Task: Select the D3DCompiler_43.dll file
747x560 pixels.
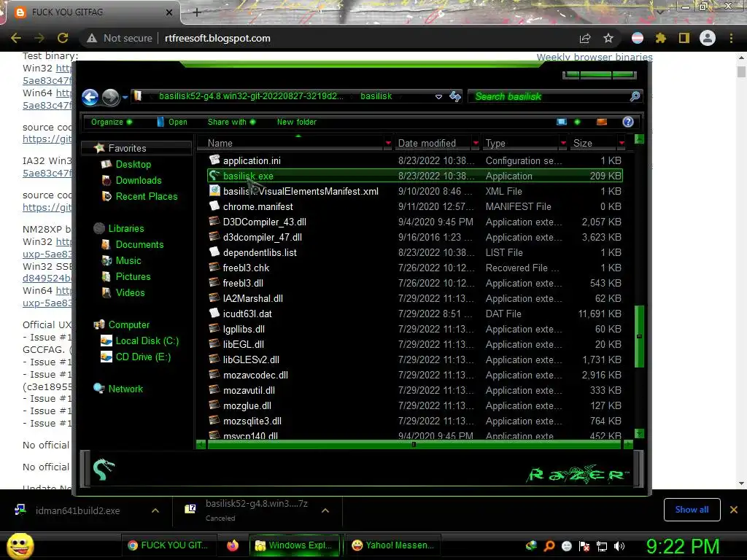Action: click(x=264, y=222)
